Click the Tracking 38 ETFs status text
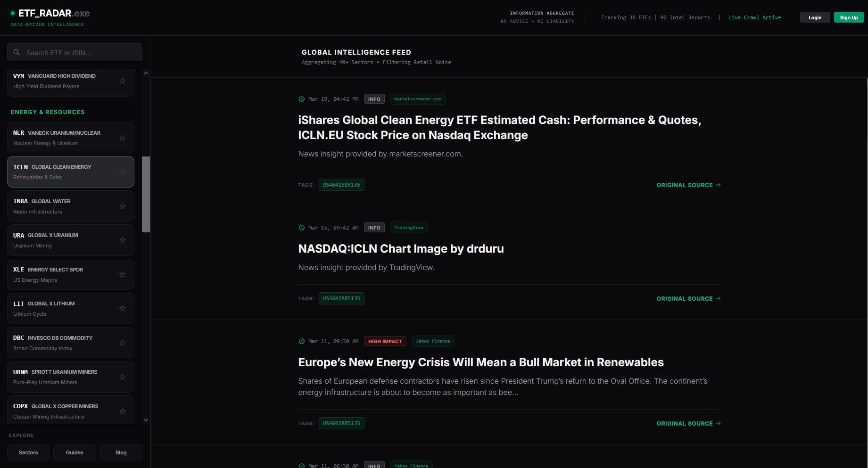Viewport: 868px width, 468px height. tap(626, 17)
